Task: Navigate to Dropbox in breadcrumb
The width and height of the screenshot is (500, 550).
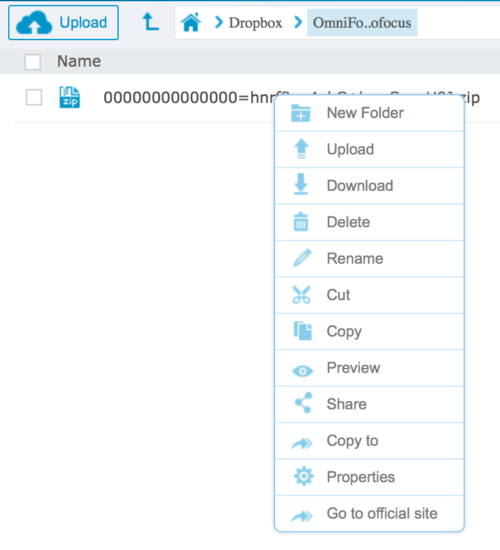Action: coord(255,23)
